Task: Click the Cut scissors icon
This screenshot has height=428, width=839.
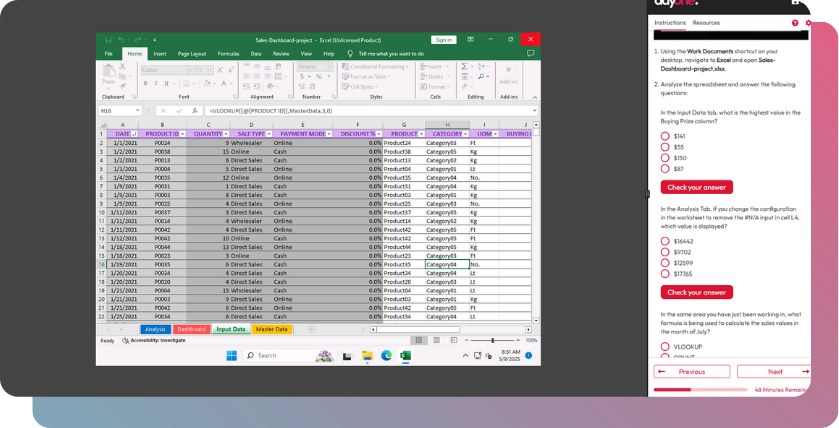Action: 123,66
